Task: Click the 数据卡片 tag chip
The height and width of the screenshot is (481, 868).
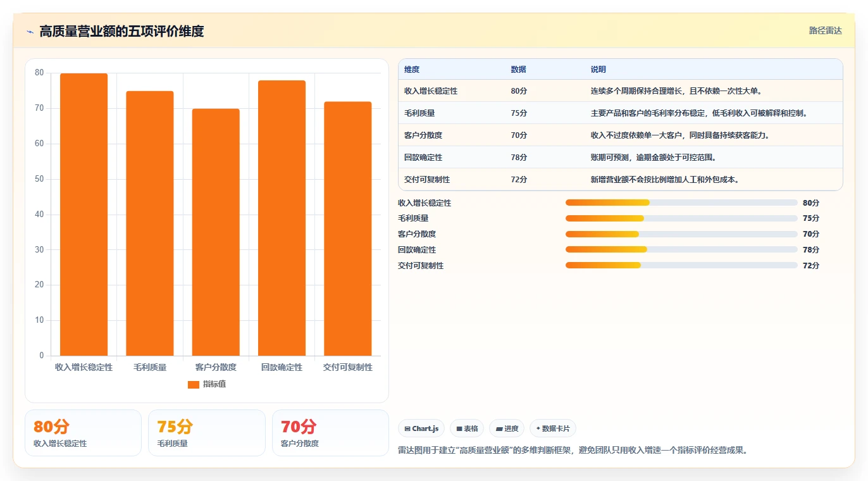Action: (553, 428)
